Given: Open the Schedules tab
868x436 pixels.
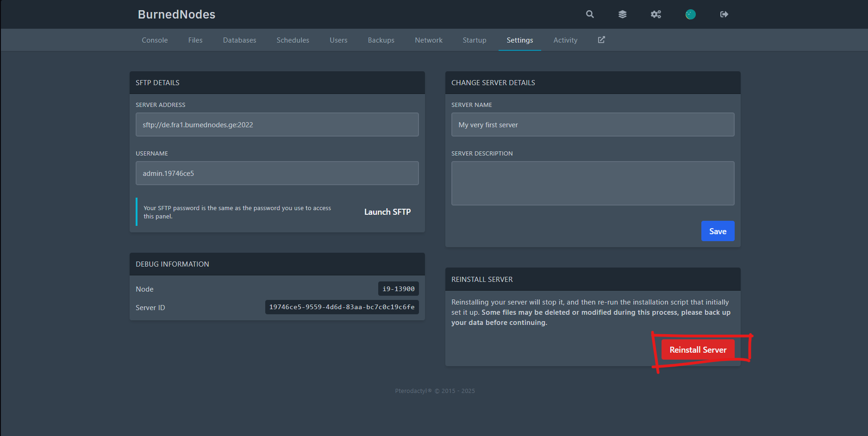Looking at the screenshot, I should [293, 40].
